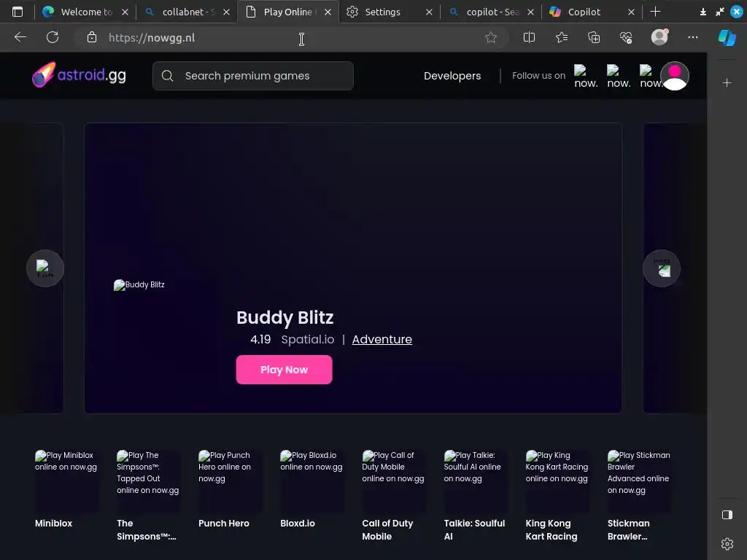Click the Spatial.io developer name
This screenshot has width=747, height=560.
(308, 339)
